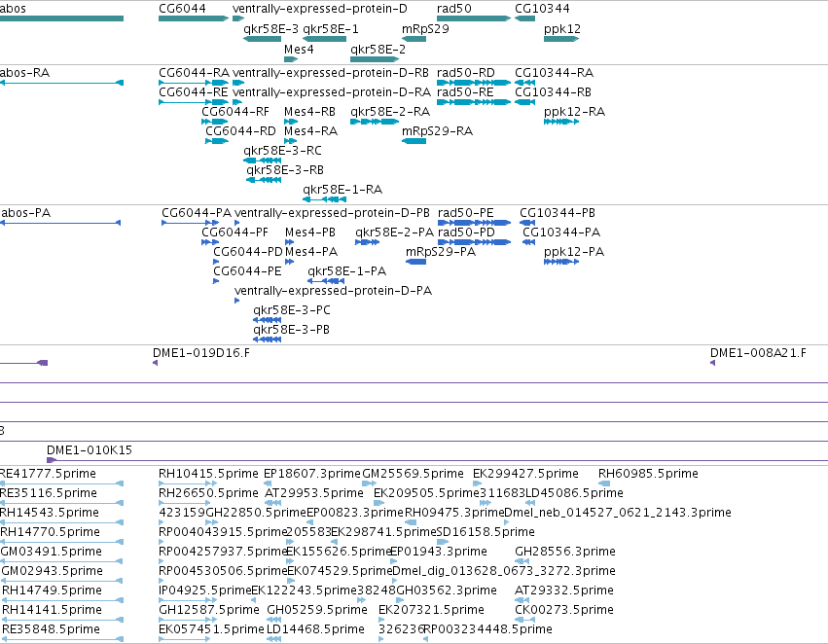
Task: Click DME1-019D16.F clone marker
Action: pos(156,363)
